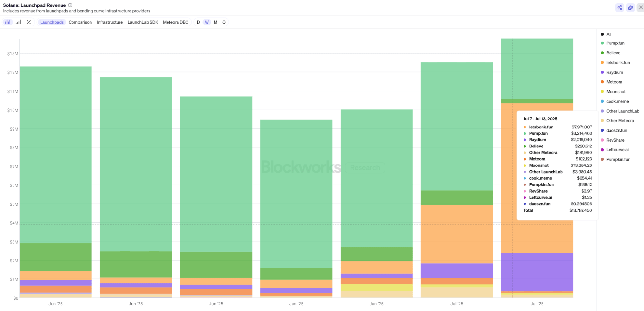Click the tooltip Other Meteora value $181,990

click(583, 153)
